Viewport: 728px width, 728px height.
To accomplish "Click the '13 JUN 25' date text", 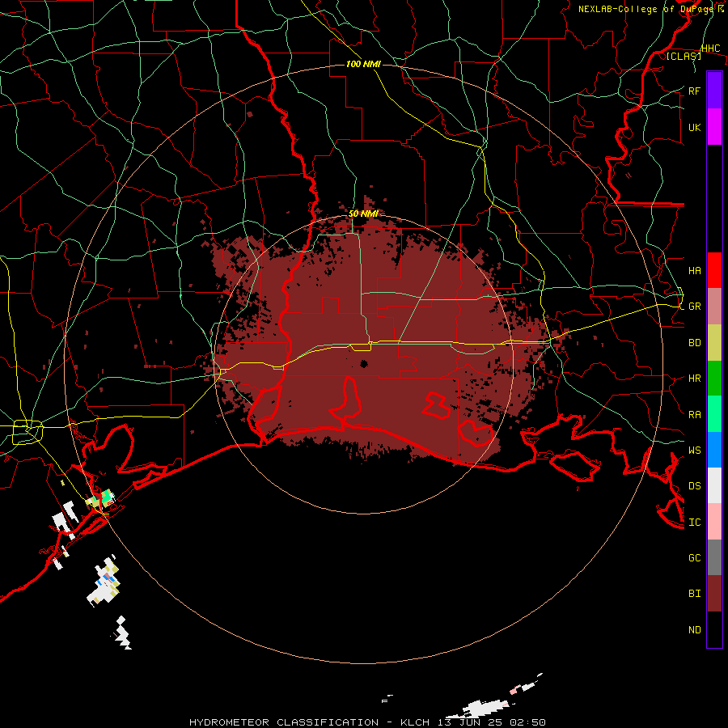I will pyautogui.click(x=470, y=722).
